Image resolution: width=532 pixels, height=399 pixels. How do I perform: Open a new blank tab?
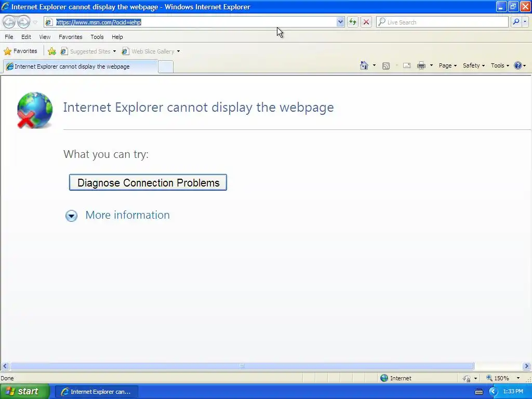point(166,66)
